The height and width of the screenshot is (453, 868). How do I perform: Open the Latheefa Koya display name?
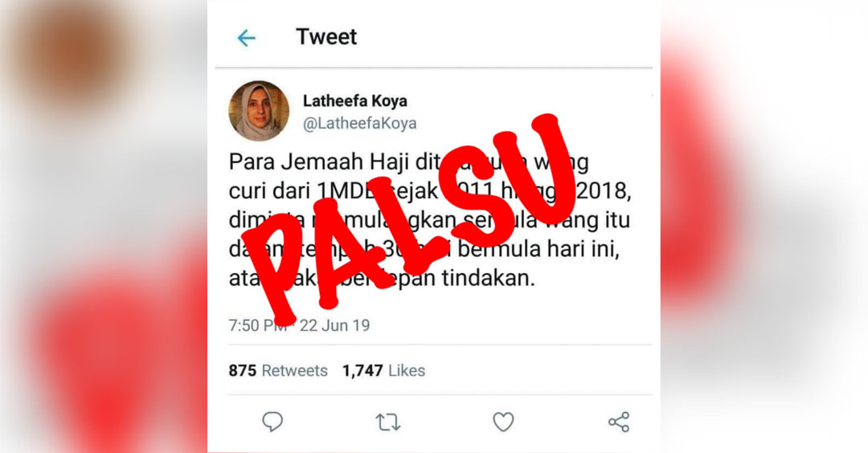tap(355, 101)
